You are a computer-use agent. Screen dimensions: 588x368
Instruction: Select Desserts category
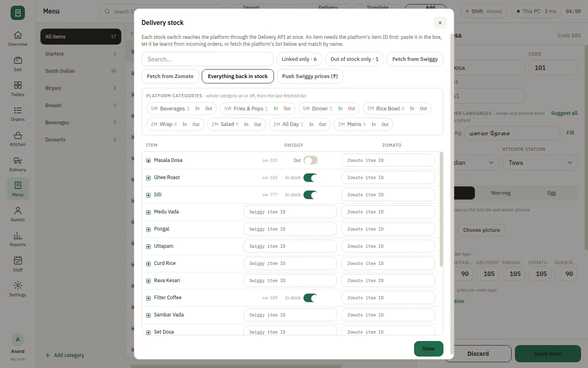pos(80,139)
